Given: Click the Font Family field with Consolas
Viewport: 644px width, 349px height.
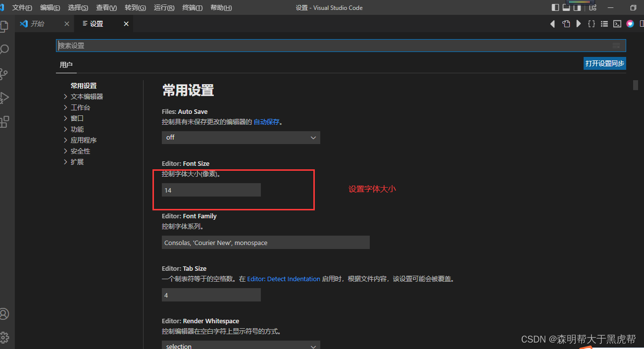Looking at the screenshot, I should (266, 243).
